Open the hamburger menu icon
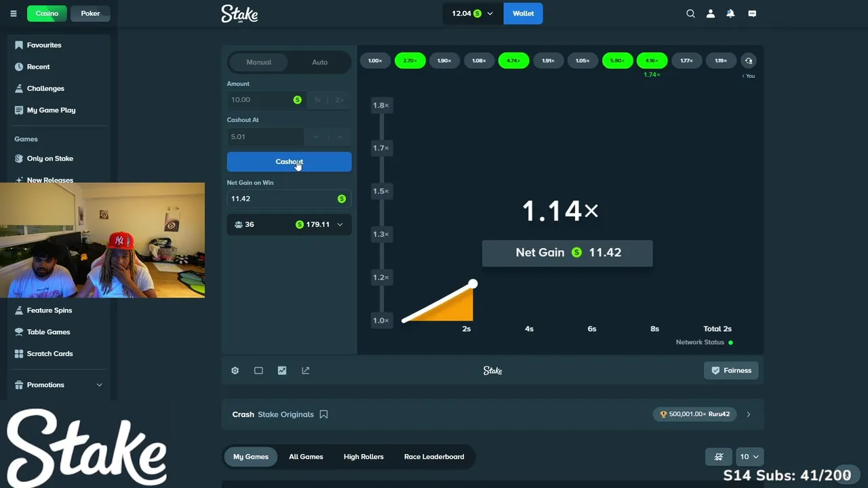Screen dimensions: 868x488 [14, 14]
